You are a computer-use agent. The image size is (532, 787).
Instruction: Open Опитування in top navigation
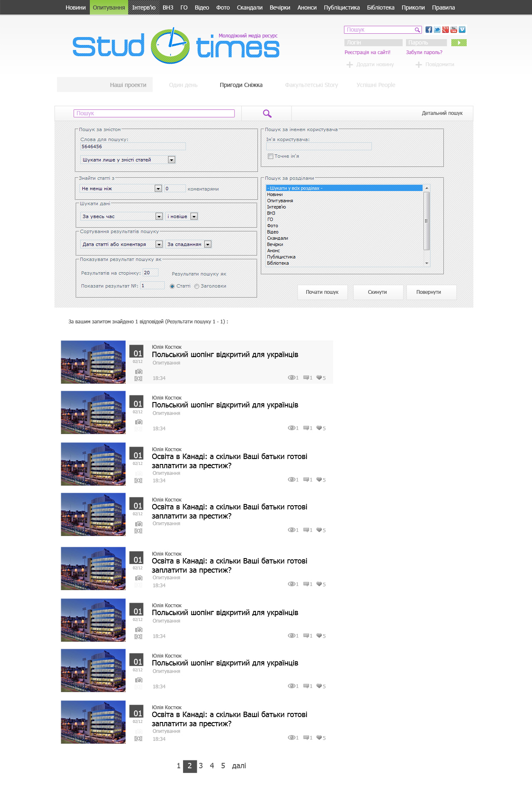click(109, 7)
